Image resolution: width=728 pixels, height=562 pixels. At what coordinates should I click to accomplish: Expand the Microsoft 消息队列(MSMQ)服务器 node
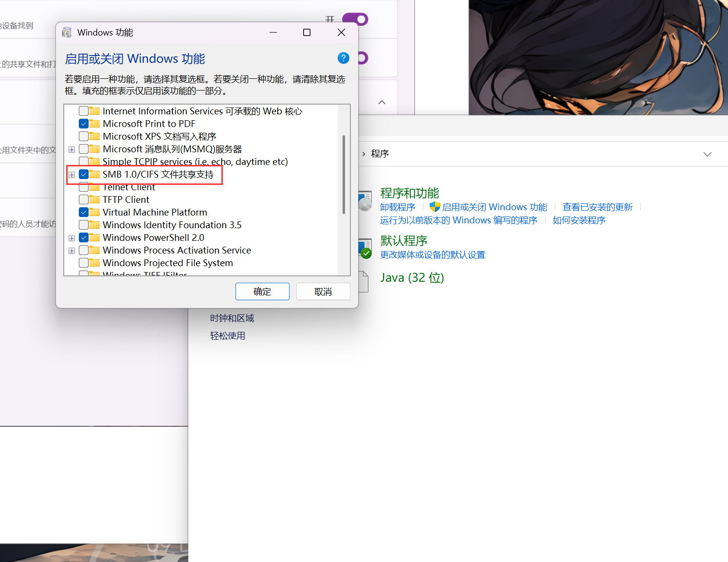point(72,149)
